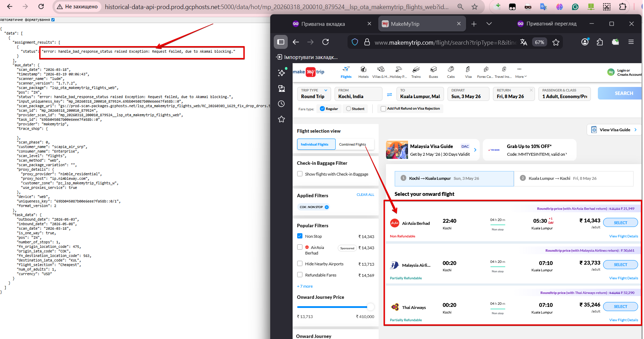The image size is (644, 339).
Task: Open the extensions puzzle menu
Action: coord(623,7)
